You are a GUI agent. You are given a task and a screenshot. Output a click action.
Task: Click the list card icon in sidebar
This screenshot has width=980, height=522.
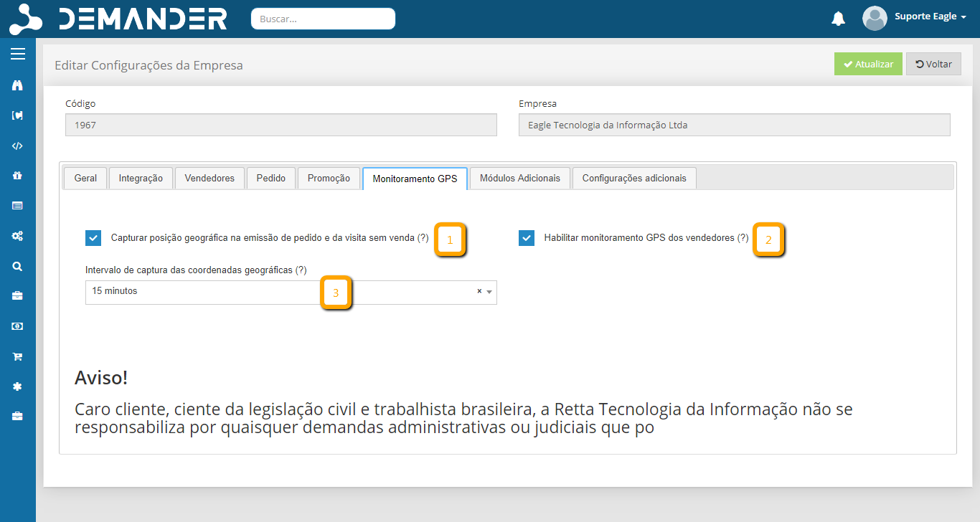(x=18, y=206)
